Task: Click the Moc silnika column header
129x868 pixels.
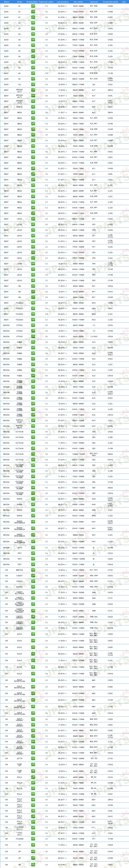Action: point(78,2)
